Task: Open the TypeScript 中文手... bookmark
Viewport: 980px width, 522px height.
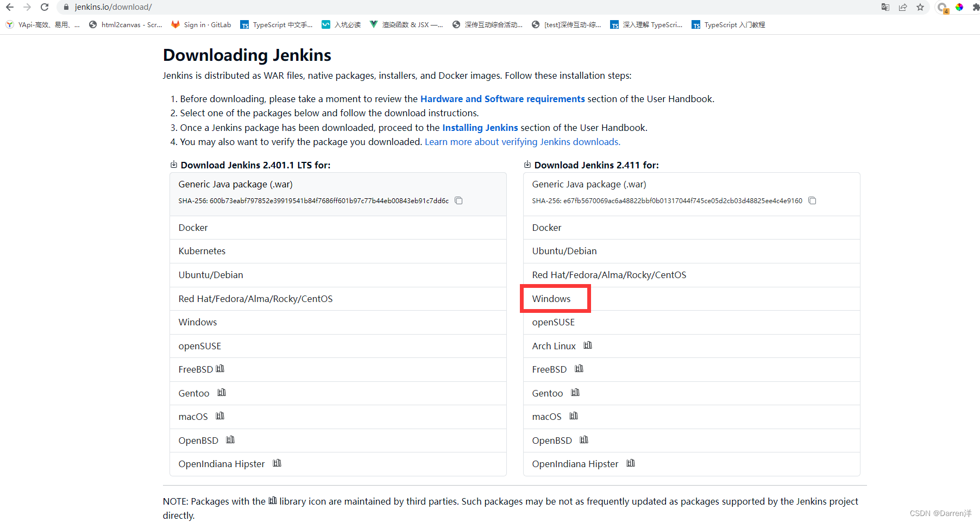Action: coord(277,24)
